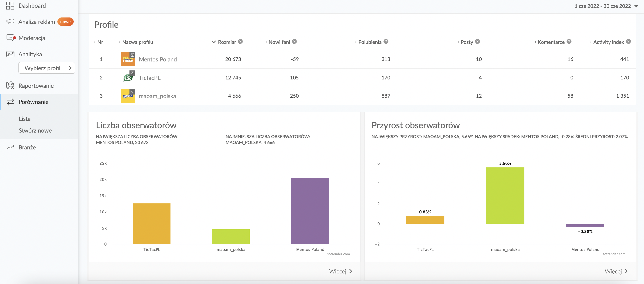Expand the Wybierz profil selector
Screen dimensions: 644x284
pos(47,68)
